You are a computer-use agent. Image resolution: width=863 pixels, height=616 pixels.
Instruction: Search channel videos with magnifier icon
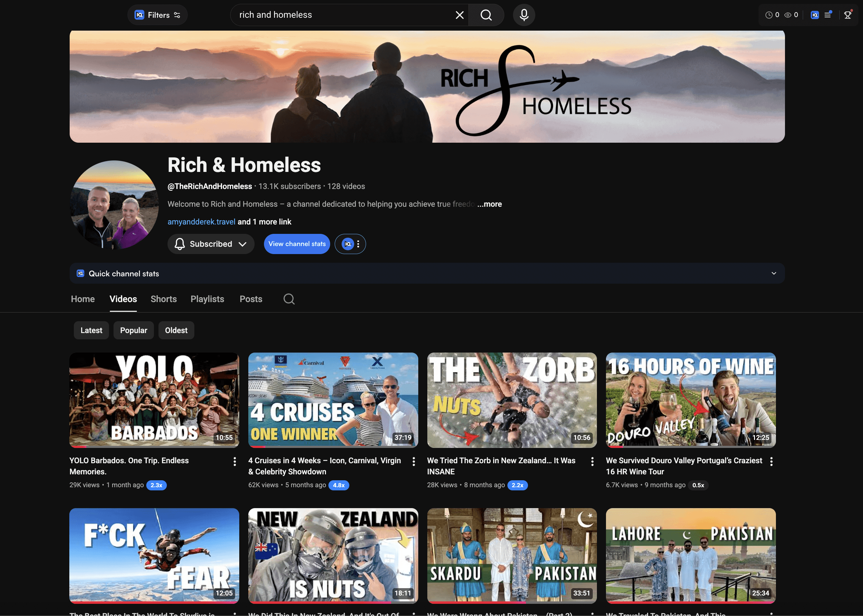(289, 299)
